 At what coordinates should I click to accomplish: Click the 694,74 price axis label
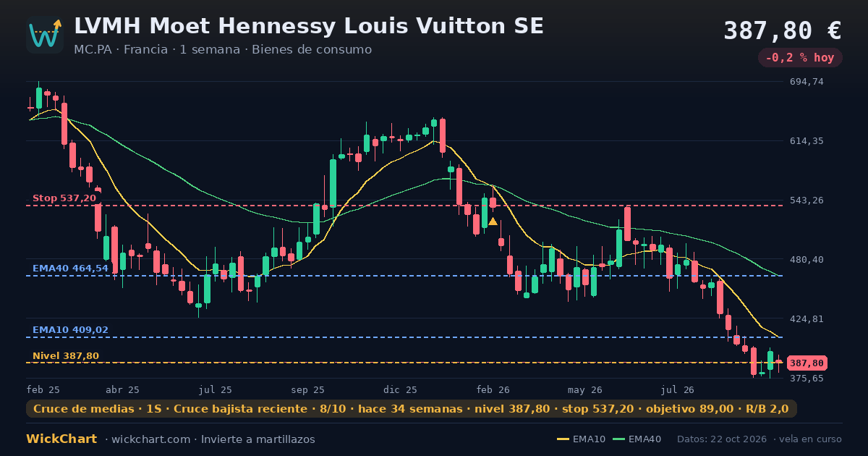[x=807, y=82]
